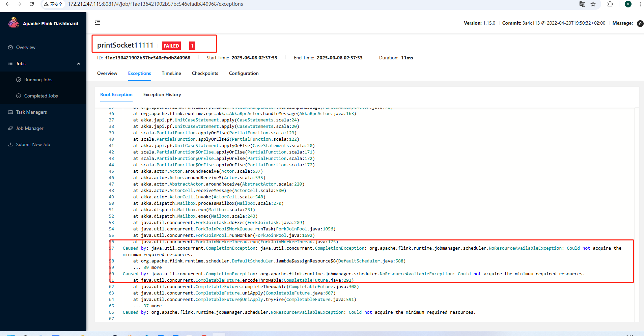Screen dimensions: 644x336
Task: Click the Submit New Job upload icon
Action: click(10, 144)
